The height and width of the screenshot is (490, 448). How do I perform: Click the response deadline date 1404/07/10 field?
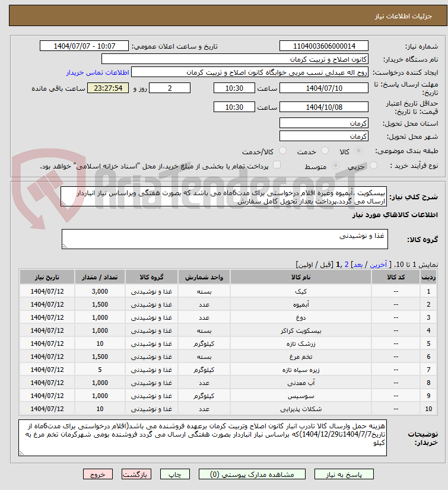[x=324, y=88]
